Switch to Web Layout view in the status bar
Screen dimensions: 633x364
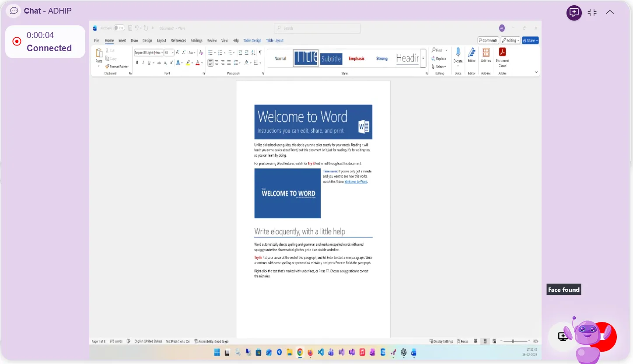[494, 341]
